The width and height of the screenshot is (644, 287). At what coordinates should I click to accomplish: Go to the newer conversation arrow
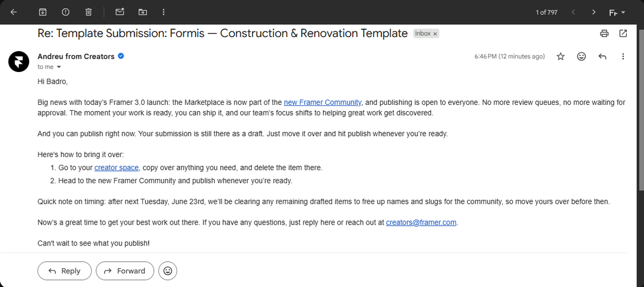[574, 12]
